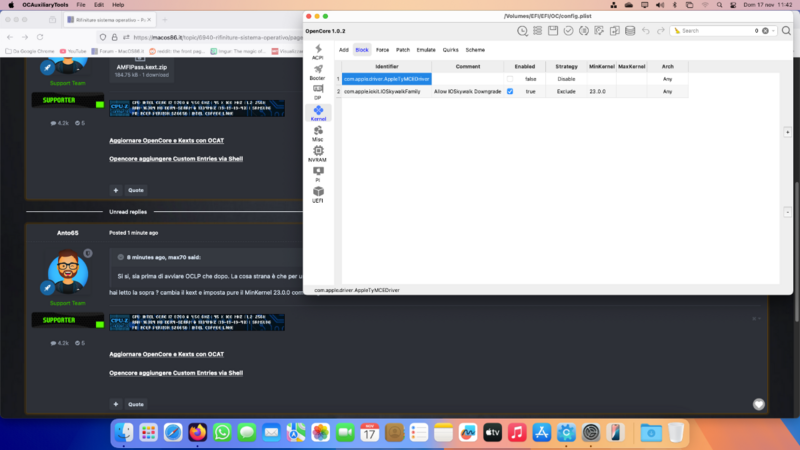Screen dimensions: 800x450
Task: Go to the UEFI section
Action: click(318, 194)
